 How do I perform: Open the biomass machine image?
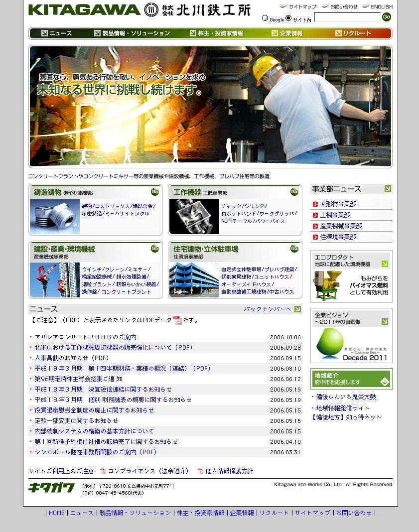[327, 285]
